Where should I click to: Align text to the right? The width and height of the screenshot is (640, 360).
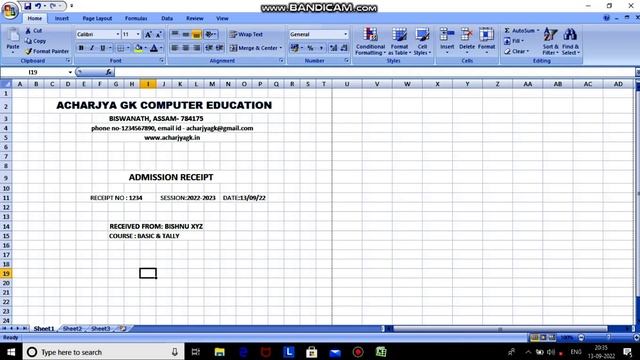(x=196, y=48)
